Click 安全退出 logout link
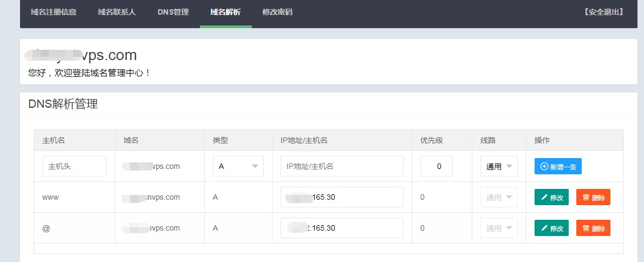 [x=603, y=12]
